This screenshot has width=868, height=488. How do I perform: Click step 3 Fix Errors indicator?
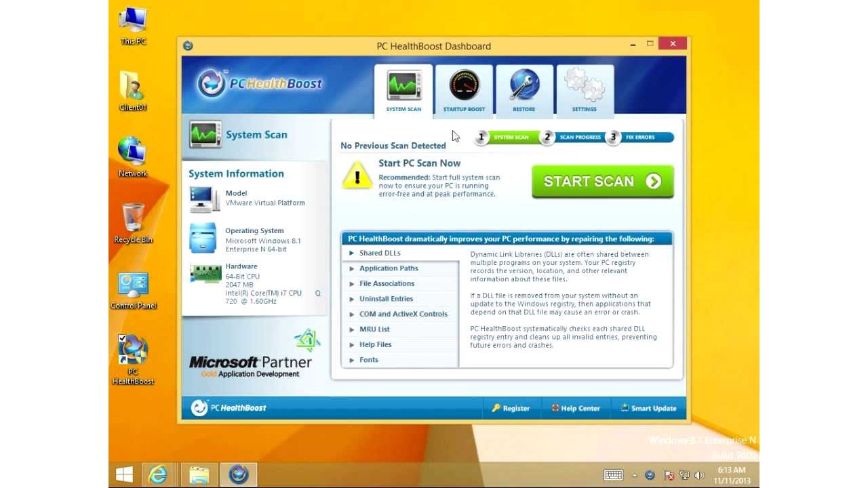pos(639,137)
